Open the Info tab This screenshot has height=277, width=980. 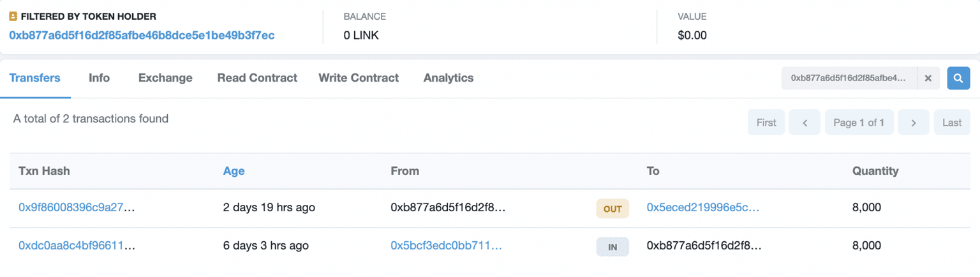(99, 78)
